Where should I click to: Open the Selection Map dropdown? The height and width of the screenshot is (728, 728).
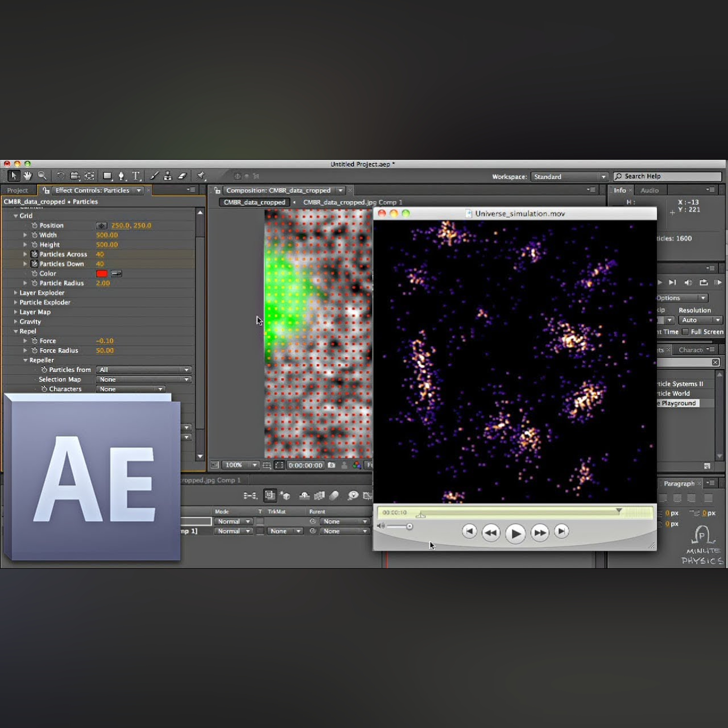144,380
